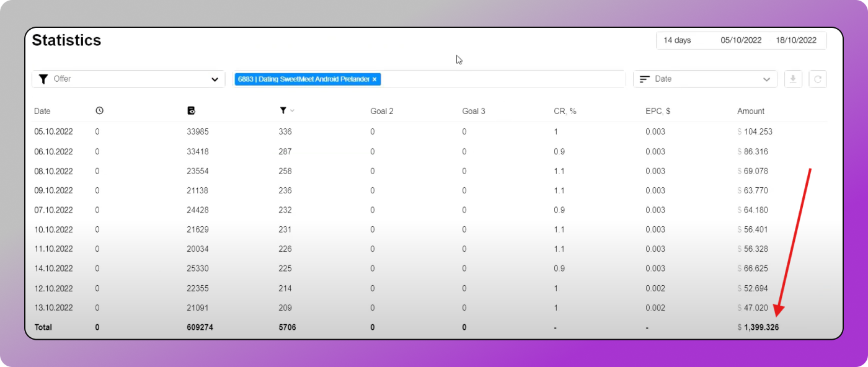
Task: Toggle sort arrow next to funnel column
Action: pos(293,111)
